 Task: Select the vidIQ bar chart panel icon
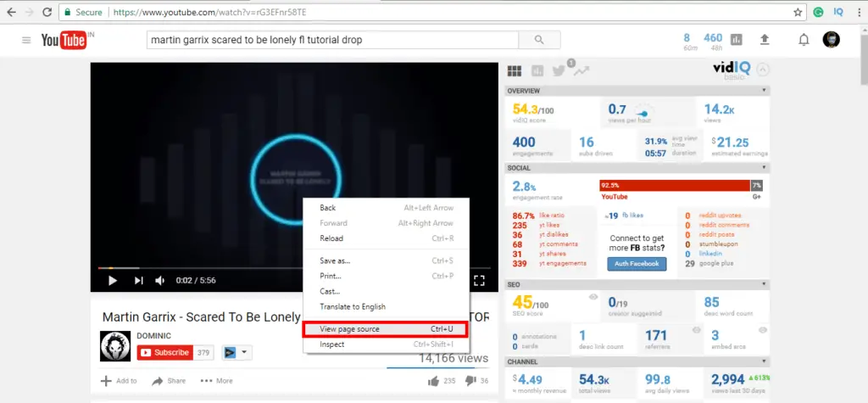(x=537, y=70)
